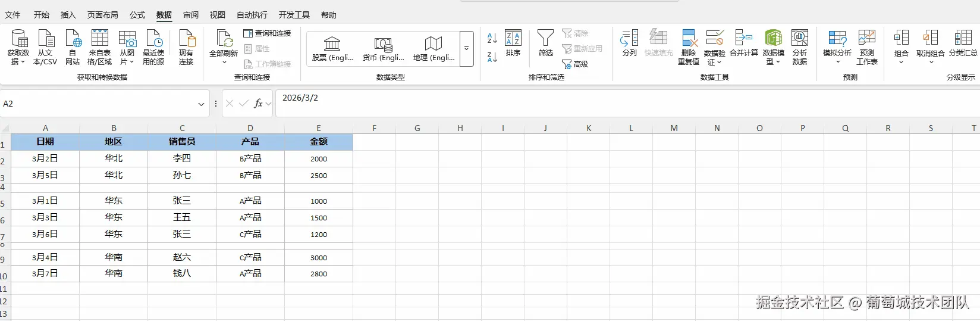Screen dimensions: 980x321
Task: Open the 排序 (Sort) dialog
Action: click(513, 43)
